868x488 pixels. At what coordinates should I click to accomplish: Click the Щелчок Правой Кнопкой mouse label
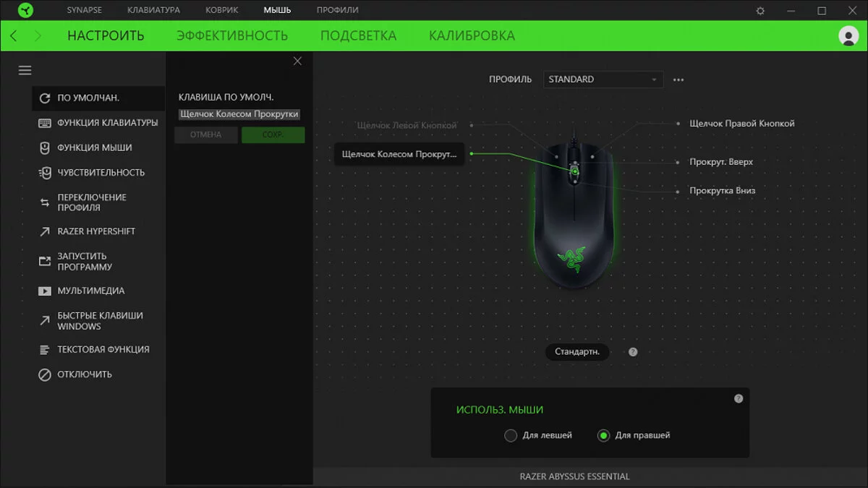(741, 124)
